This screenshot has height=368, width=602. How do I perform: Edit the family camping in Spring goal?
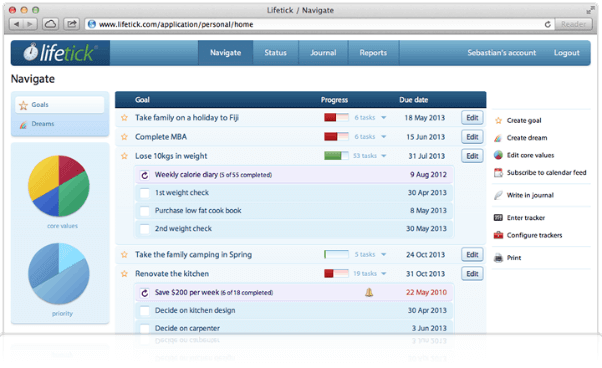pyautogui.click(x=472, y=255)
